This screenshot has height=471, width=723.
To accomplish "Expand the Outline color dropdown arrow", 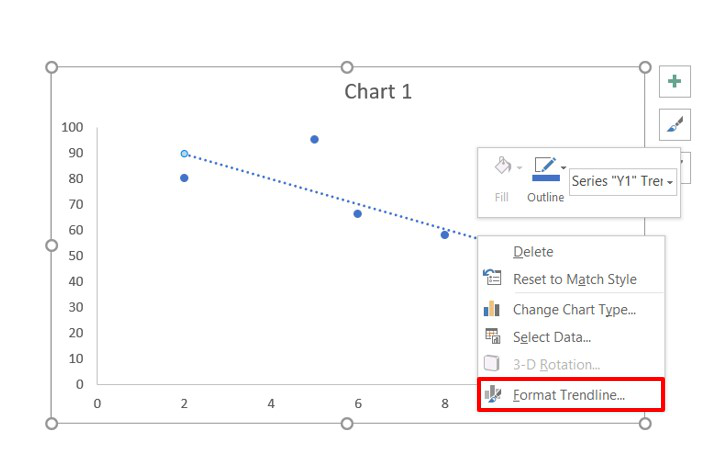I will point(563,168).
